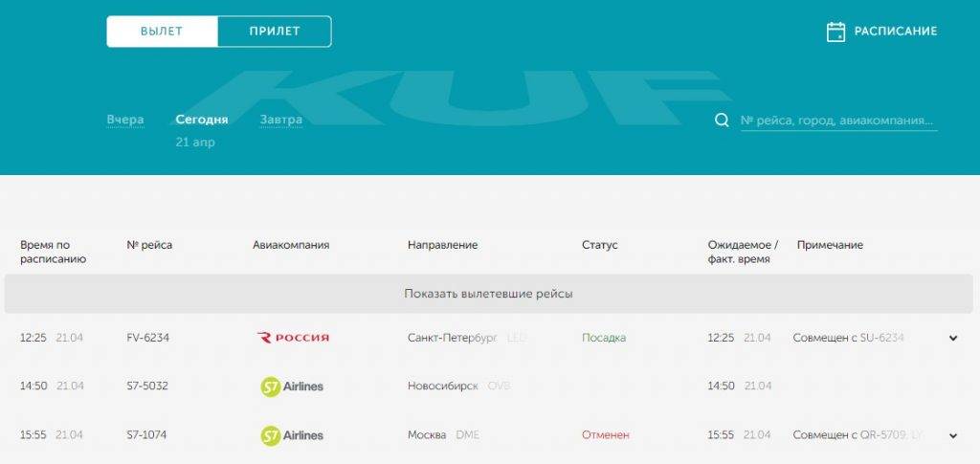Click destination Новосибирск

[x=442, y=386]
